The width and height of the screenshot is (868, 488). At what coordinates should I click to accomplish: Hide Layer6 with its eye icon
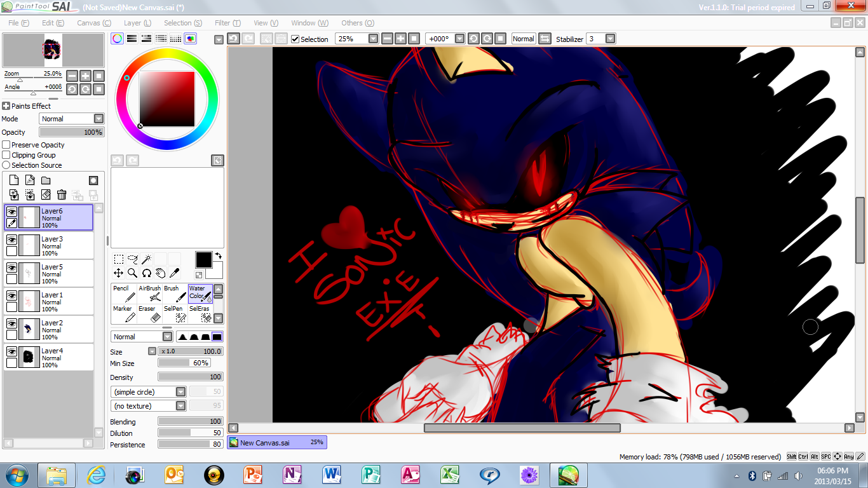(11, 212)
